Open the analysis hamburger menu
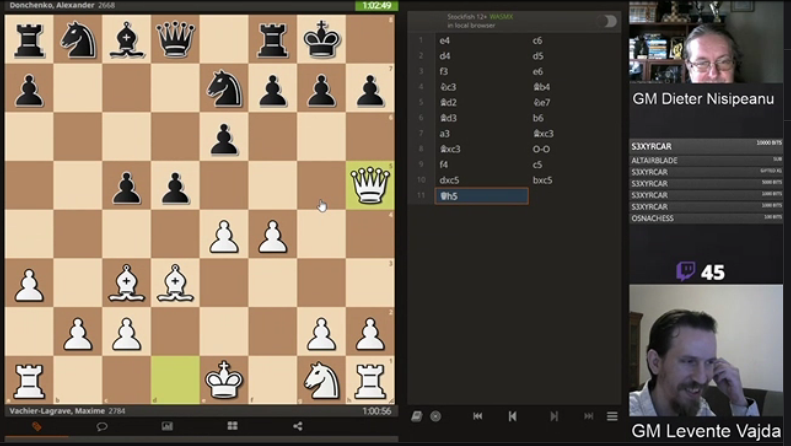Image resolution: width=791 pixels, height=446 pixels. (x=612, y=416)
